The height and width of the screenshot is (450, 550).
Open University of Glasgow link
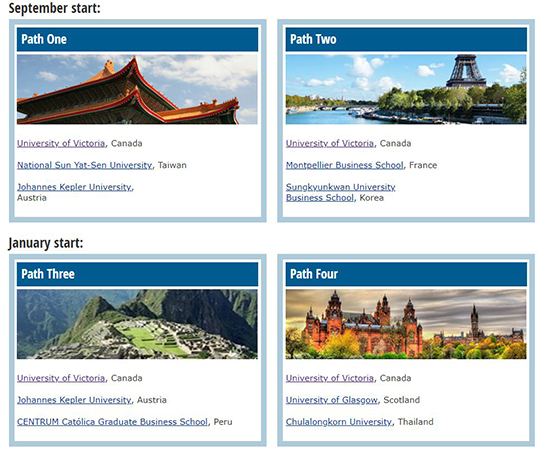(332, 400)
